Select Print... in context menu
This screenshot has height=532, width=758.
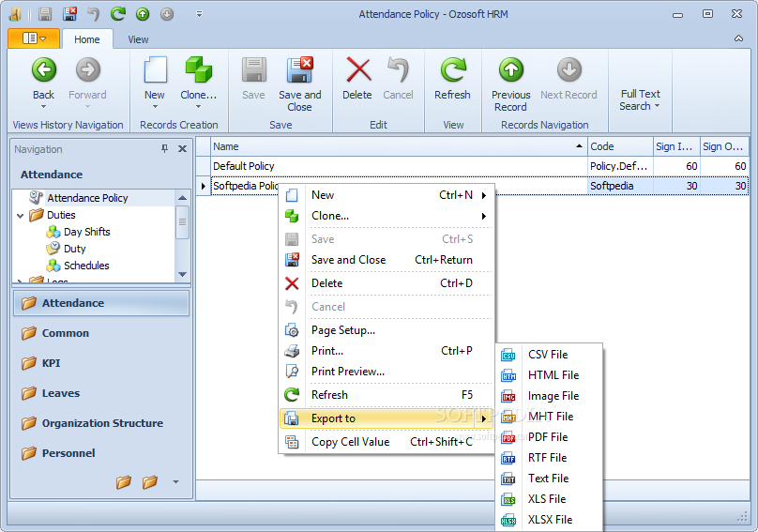pyautogui.click(x=387, y=351)
